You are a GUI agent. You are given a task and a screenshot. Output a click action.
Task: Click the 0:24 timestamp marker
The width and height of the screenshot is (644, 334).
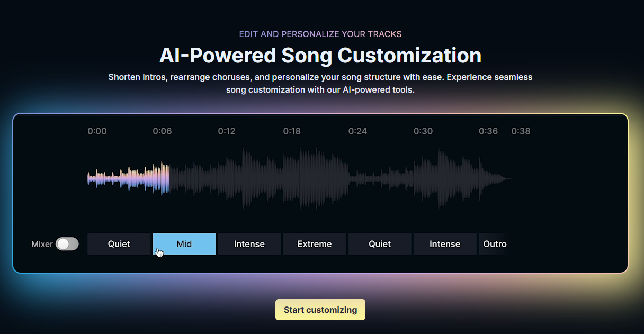357,131
